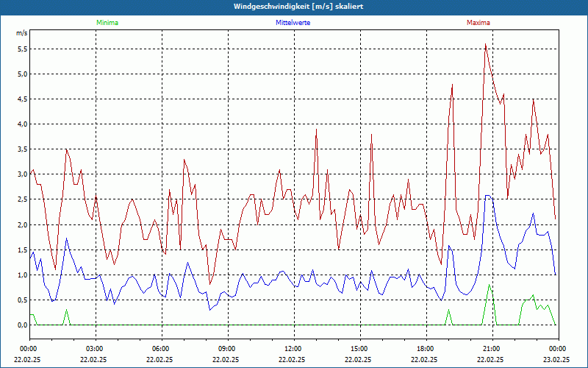This screenshot has height=368, width=588.
Task: Click the 4,5 y-axis value
Action: tap(23, 99)
